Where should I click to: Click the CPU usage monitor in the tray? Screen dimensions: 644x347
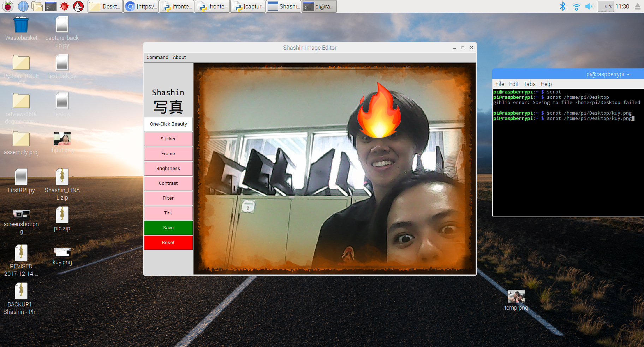tap(606, 6)
